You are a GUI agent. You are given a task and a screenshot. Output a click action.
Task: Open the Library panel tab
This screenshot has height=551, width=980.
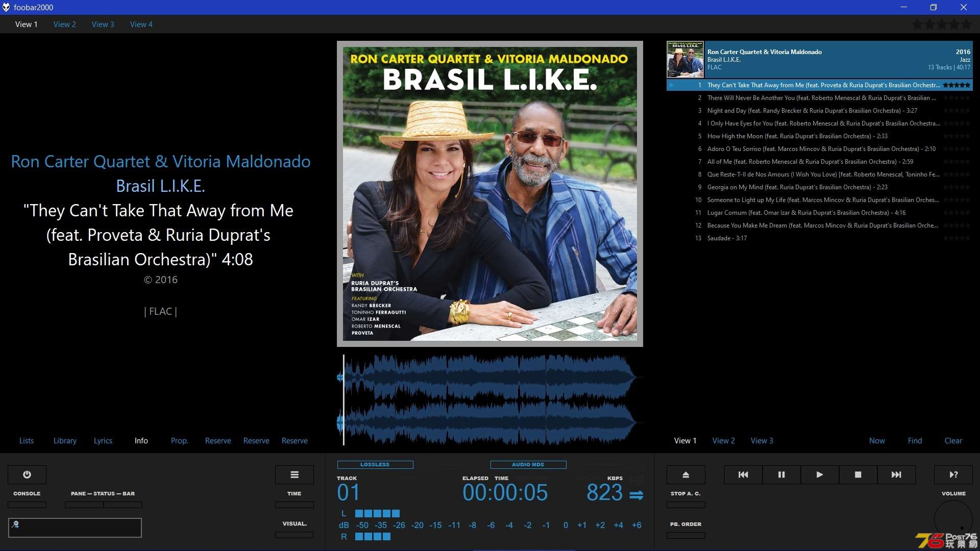tap(65, 440)
